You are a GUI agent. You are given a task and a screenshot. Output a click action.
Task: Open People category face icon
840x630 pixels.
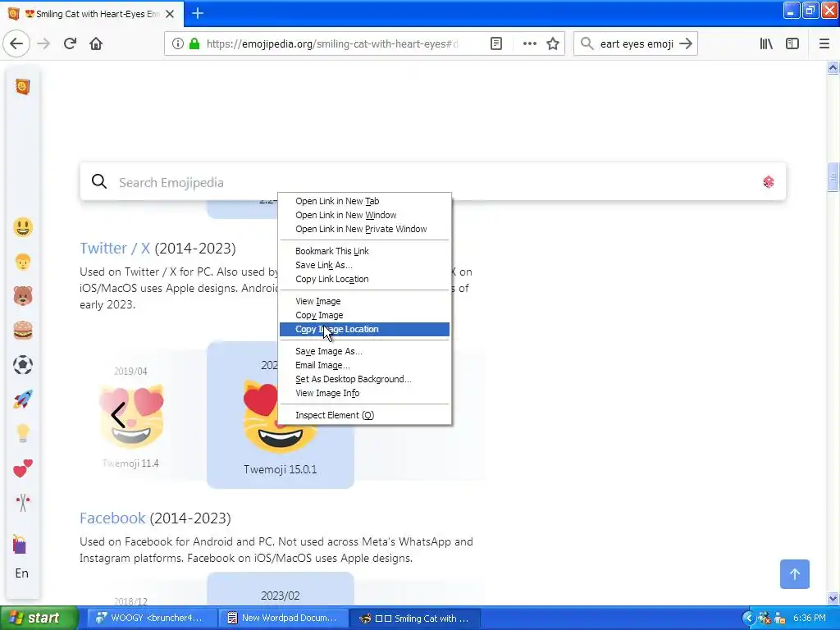coord(22,262)
